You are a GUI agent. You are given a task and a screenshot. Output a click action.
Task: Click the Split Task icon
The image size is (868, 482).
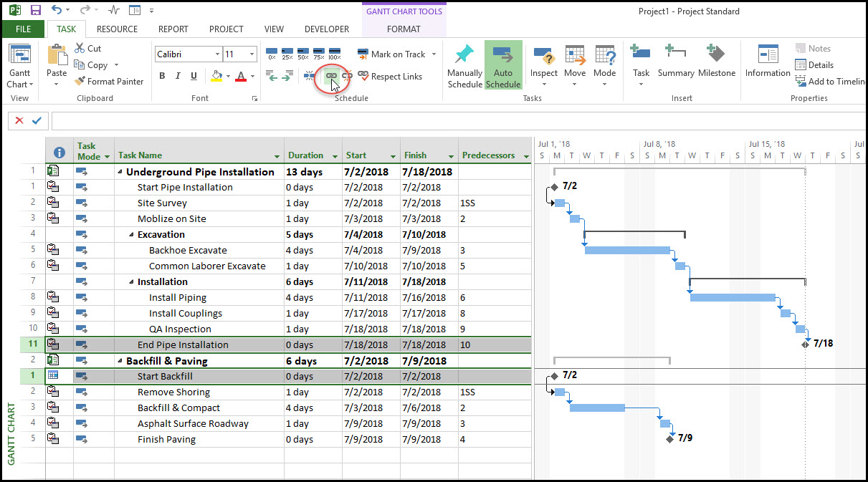pos(310,76)
